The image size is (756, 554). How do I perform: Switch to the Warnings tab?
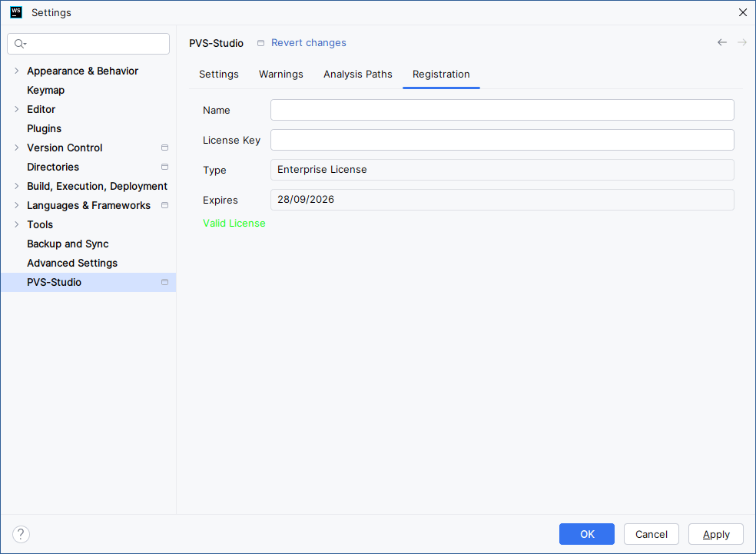(280, 74)
